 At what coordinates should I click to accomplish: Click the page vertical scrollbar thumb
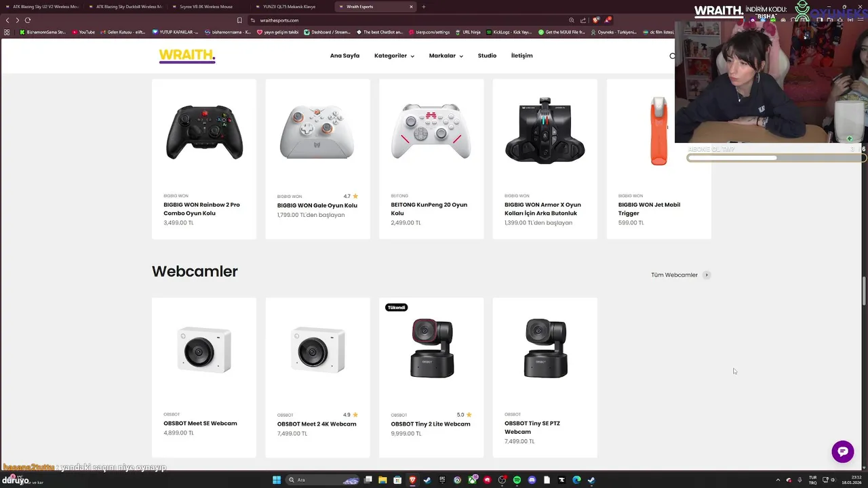click(x=864, y=291)
